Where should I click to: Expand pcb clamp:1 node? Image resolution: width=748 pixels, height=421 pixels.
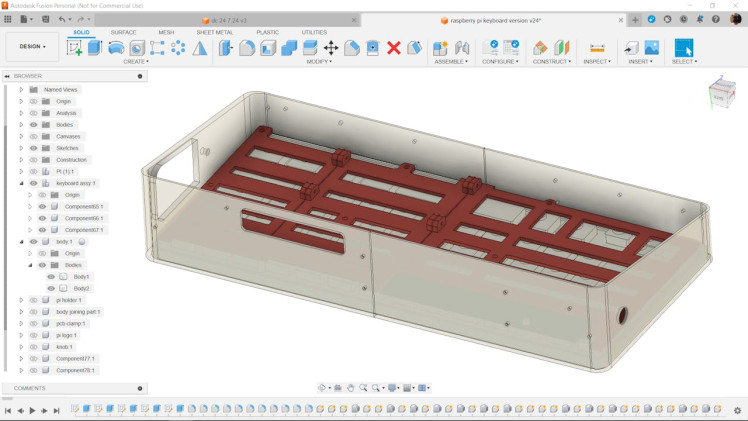(21, 323)
